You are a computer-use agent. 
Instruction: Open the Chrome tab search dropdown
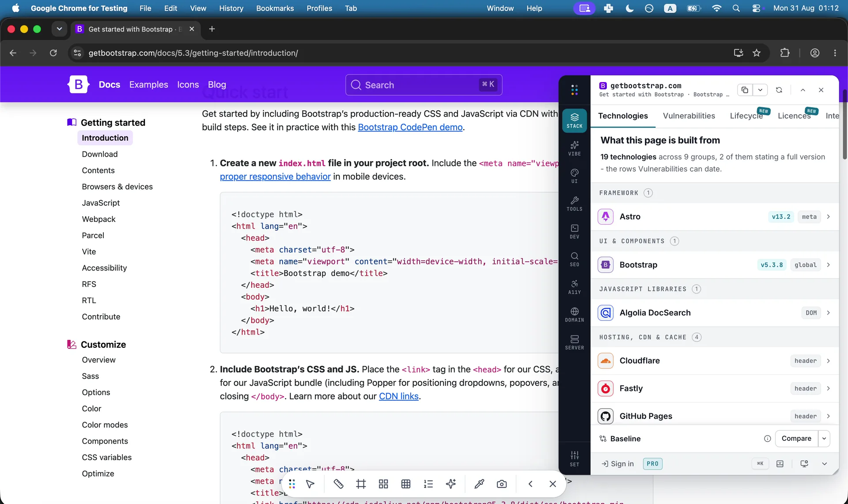pyautogui.click(x=59, y=29)
